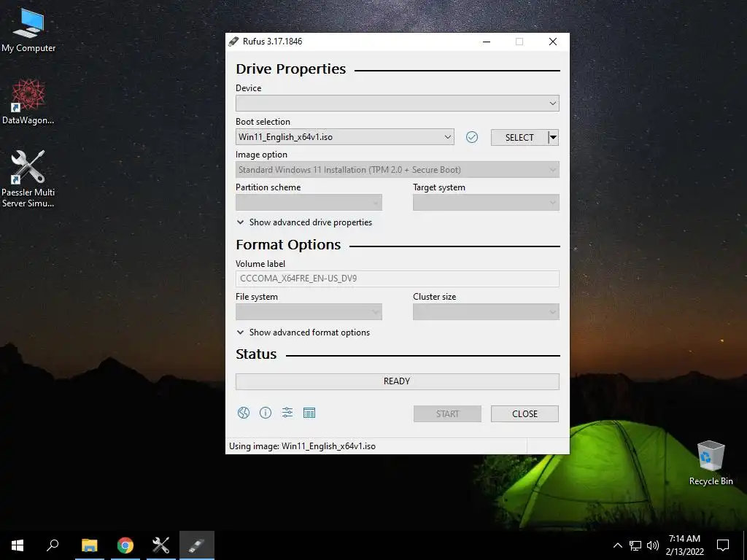This screenshot has width=747, height=560.
Task: Open the Recycle Bin
Action: pyautogui.click(x=711, y=463)
